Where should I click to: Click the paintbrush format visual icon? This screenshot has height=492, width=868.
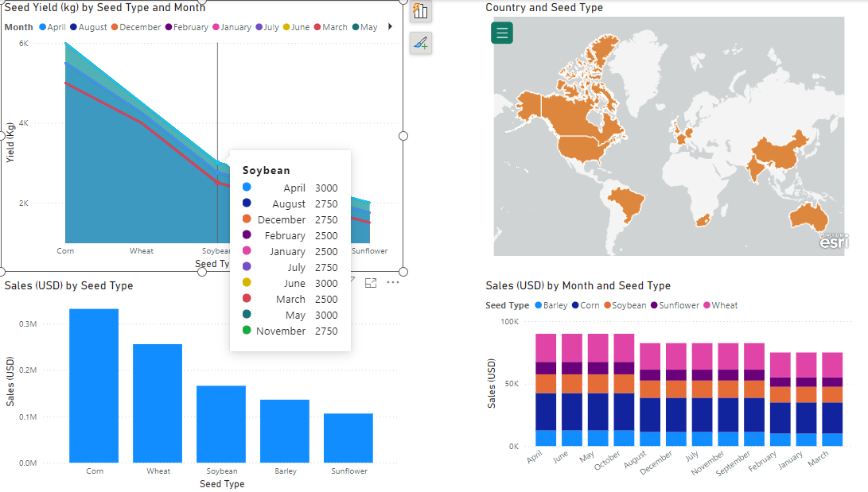click(x=421, y=43)
